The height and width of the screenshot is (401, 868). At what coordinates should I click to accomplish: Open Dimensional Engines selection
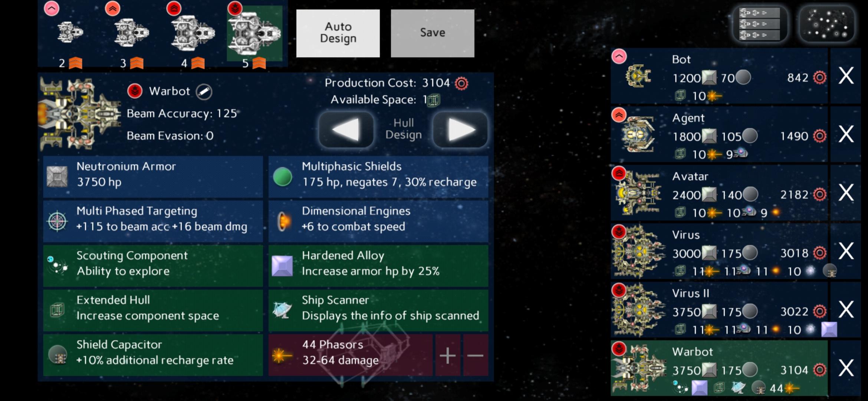pyautogui.click(x=378, y=221)
